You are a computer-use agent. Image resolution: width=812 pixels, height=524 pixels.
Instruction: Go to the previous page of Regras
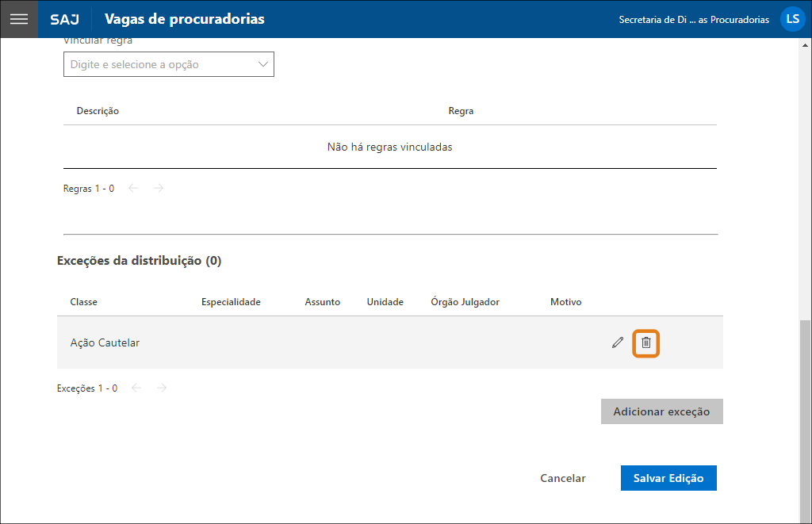tap(132, 188)
